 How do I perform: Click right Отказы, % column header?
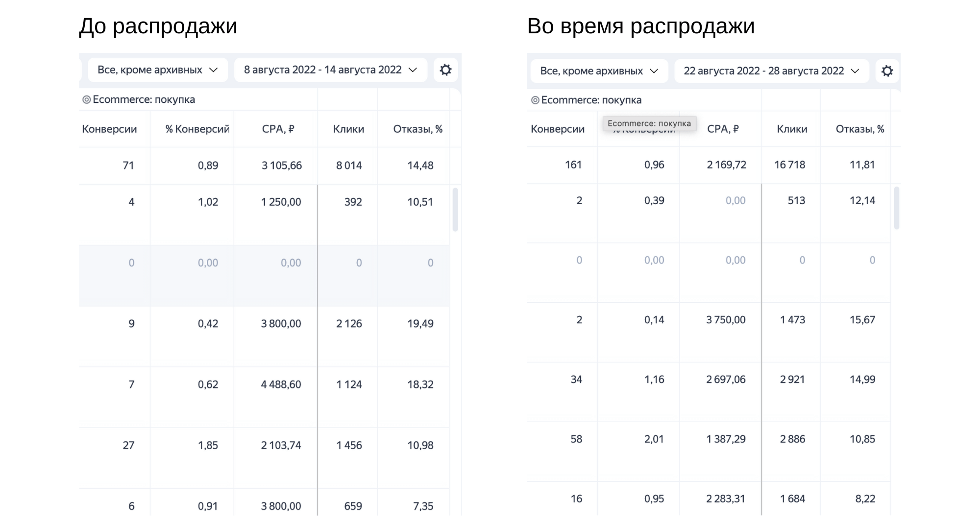click(859, 129)
